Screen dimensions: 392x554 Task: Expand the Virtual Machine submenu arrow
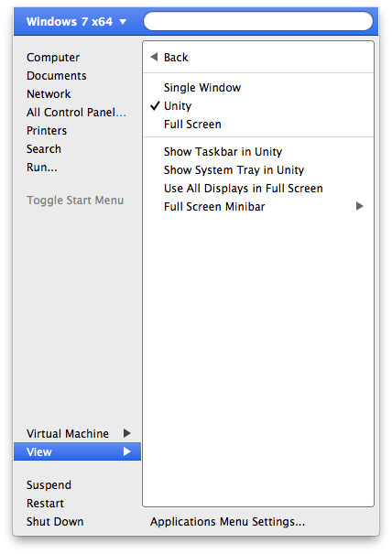[127, 433]
